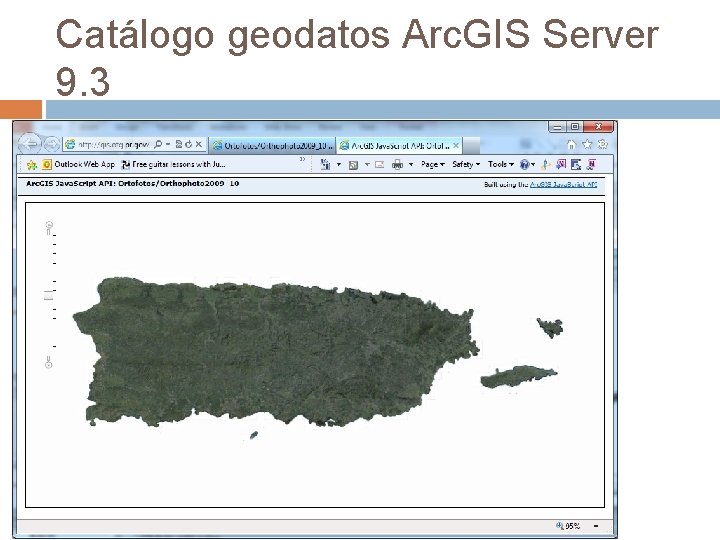Open a new blank tab
Viewport: 720px width, 540px height.
(x=471, y=146)
